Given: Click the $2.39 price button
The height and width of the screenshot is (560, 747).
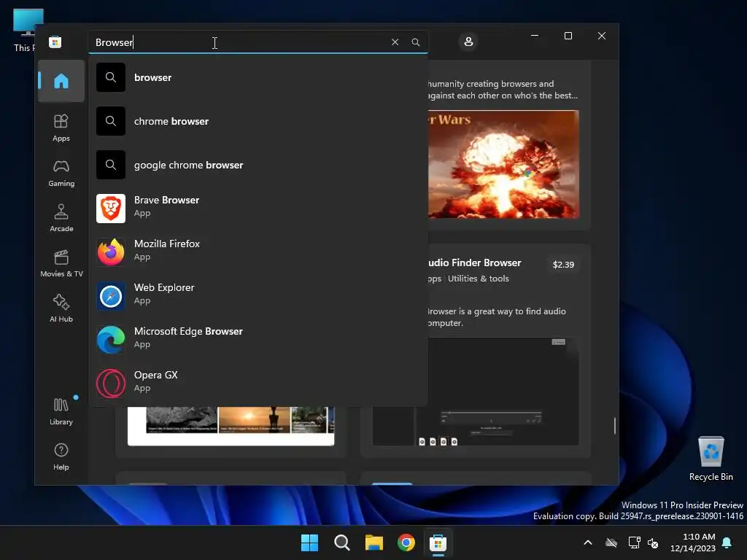Looking at the screenshot, I should tap(563, 264).
